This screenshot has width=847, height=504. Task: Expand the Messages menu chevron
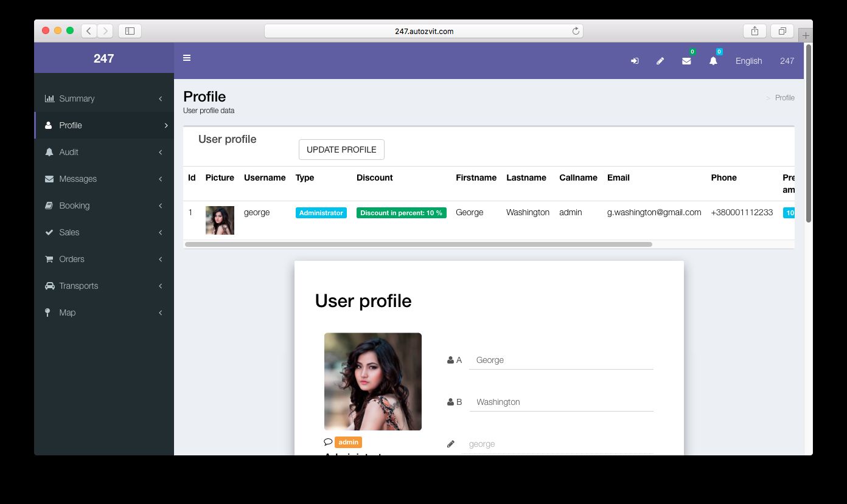pos(161,179)
